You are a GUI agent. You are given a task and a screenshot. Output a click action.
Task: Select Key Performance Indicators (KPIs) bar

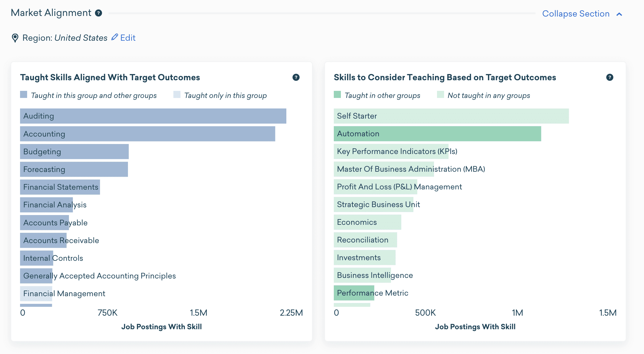tap(391, 151)
